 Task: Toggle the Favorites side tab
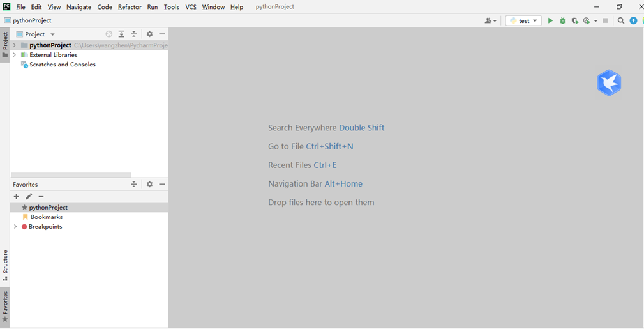pos(5,307)
